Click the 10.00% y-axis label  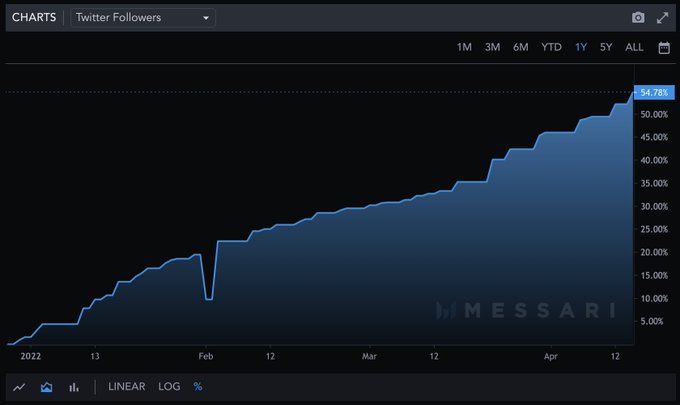coord(654,298)
